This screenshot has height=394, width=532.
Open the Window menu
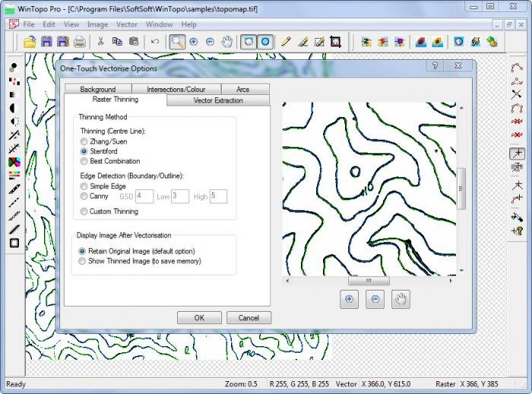159,24
